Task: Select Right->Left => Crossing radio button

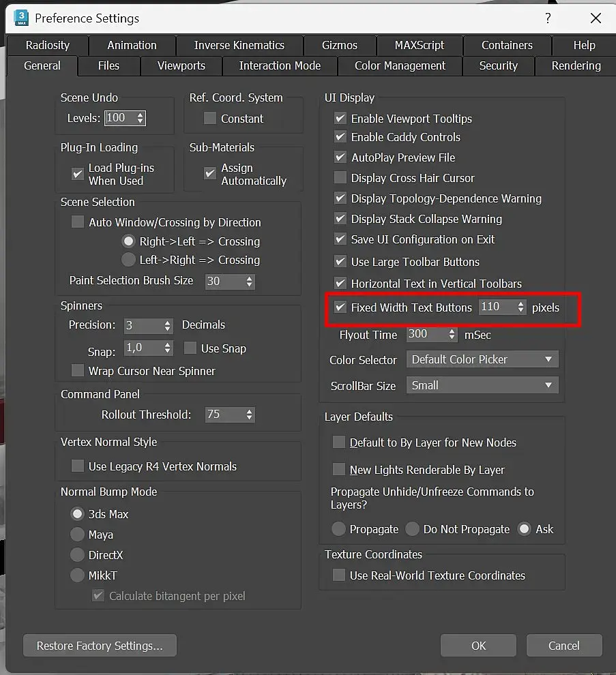Action: click(128, 241)
